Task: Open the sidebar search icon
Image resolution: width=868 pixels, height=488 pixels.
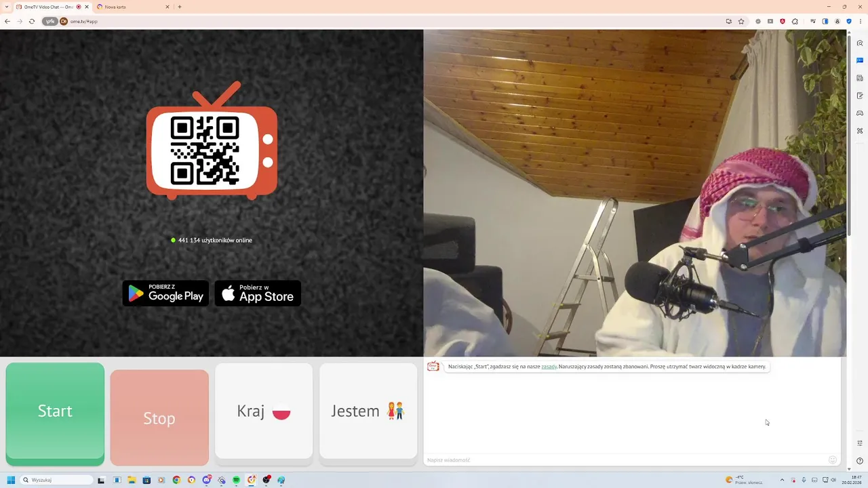Action: pos(860,43)
